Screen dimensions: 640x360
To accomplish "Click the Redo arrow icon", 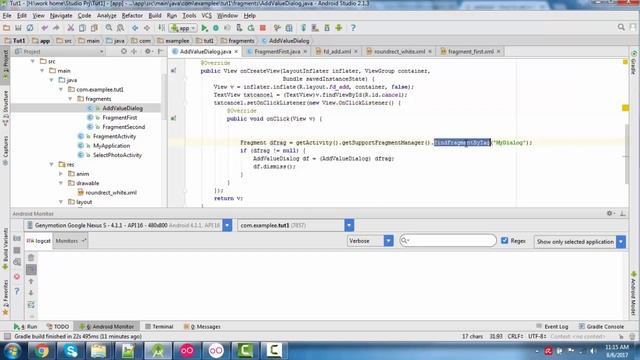I will pyautogui.click(x=56, y=28).
